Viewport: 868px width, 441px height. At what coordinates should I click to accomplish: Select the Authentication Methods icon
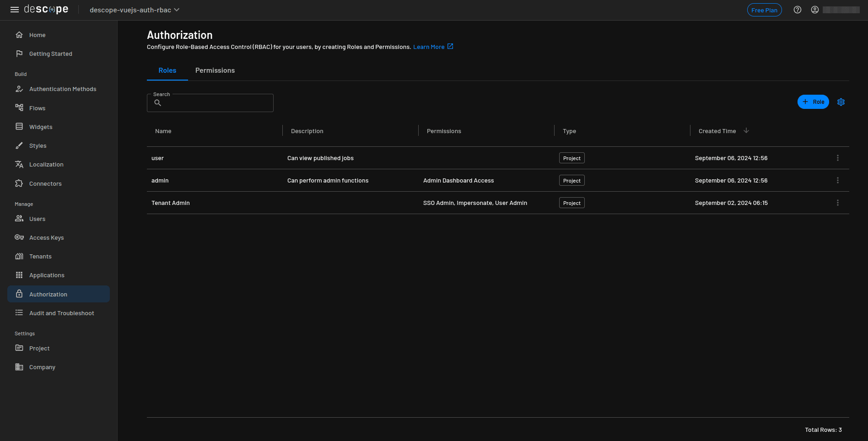pyautogui.click(x=19, y=89)
